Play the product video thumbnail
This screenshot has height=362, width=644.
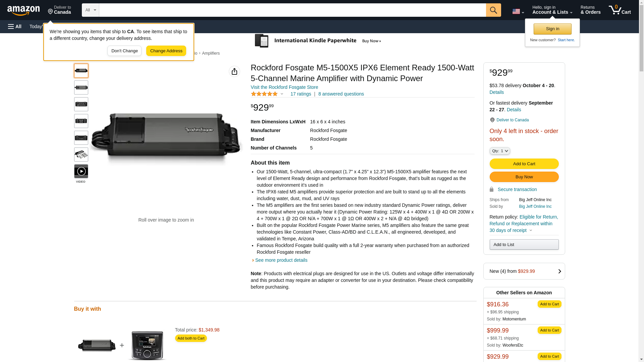81,171
